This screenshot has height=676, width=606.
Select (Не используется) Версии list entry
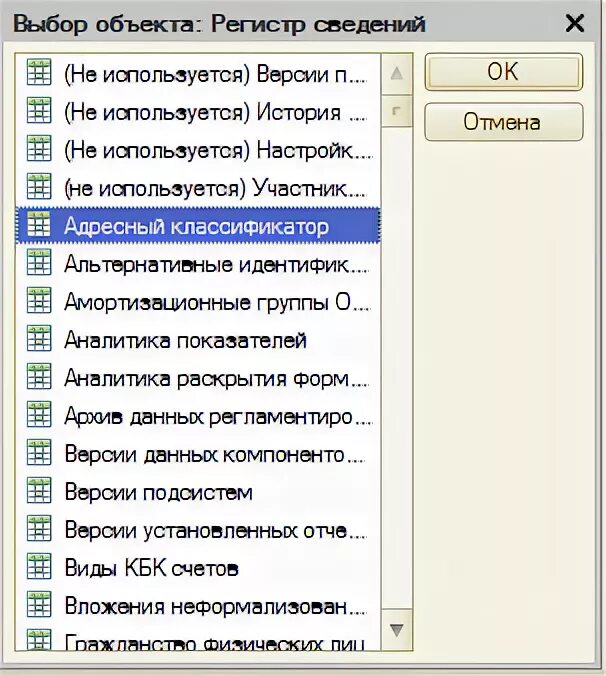(198, 74)
